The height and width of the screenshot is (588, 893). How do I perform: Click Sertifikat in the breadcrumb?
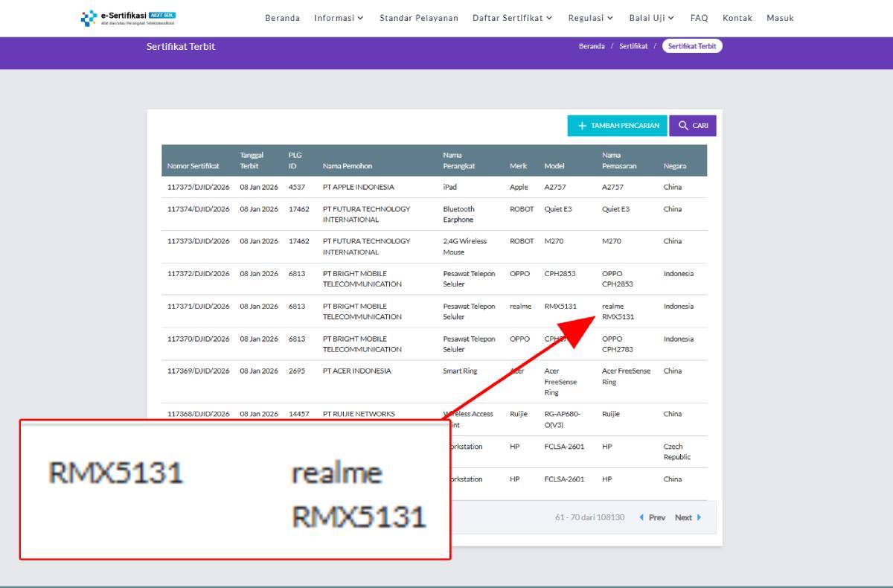(x=633, y=46)
